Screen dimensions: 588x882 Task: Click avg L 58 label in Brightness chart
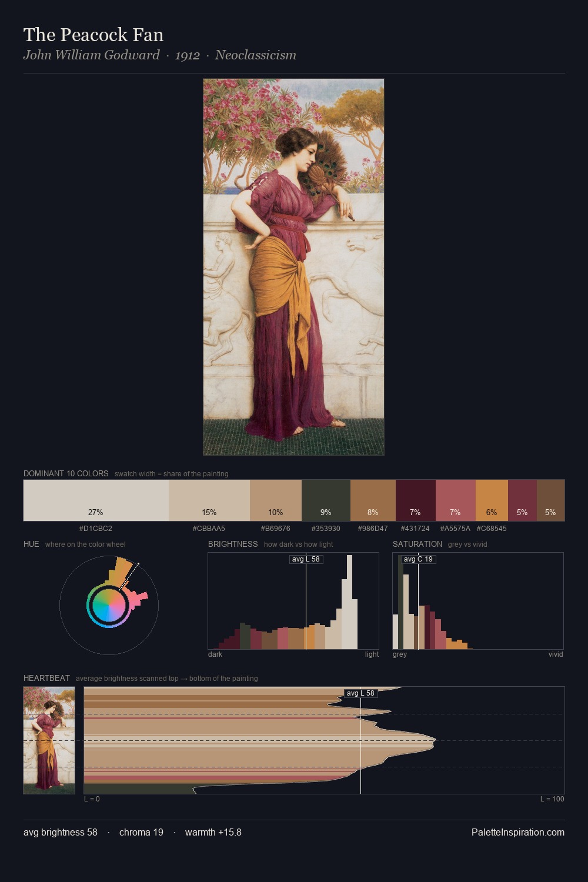click(306, 559)
